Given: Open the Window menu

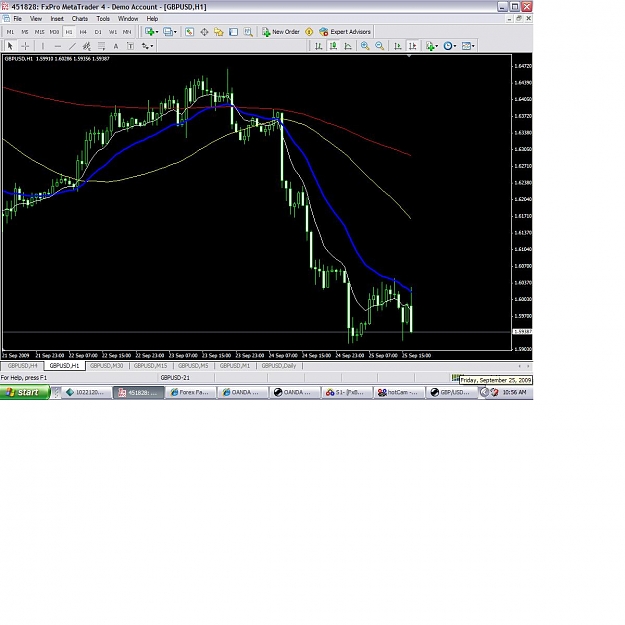Looking at the screenshot, I should tap(128, 19).
